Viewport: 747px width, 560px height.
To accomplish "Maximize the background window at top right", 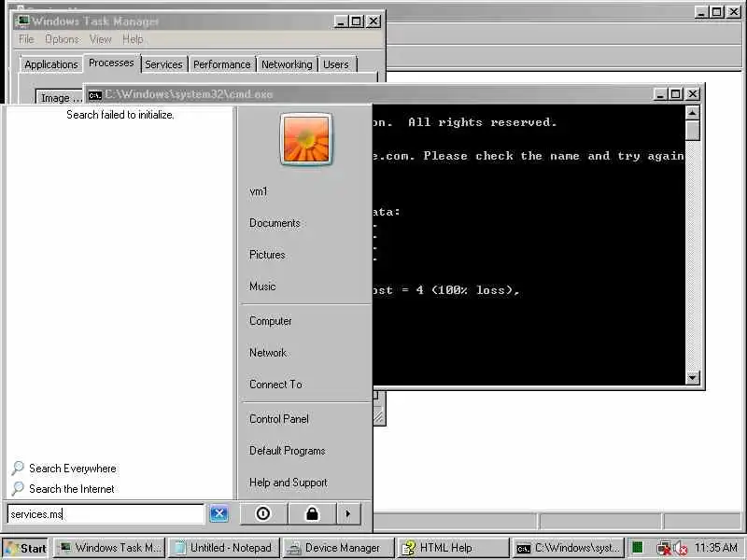I will [x=717, y=12].
